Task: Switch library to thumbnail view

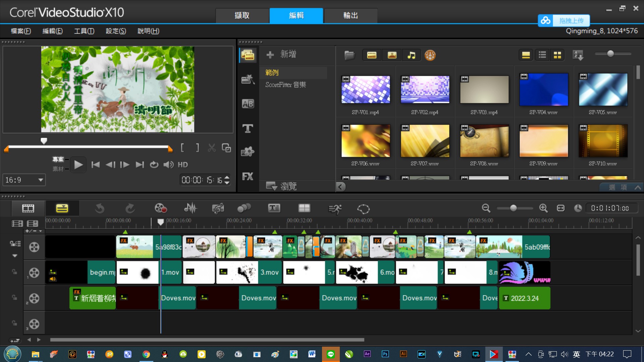Action: click(x=557, y=55)
